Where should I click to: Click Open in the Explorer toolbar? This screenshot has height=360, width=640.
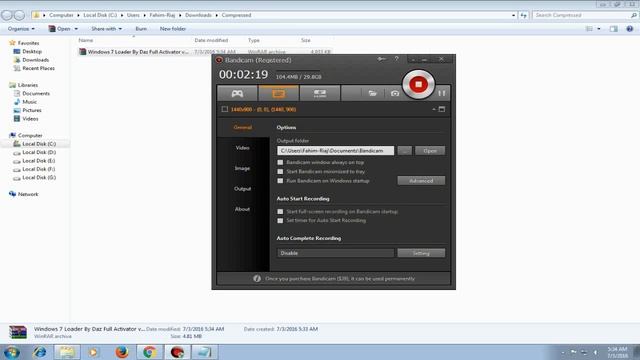pos(60,29)
